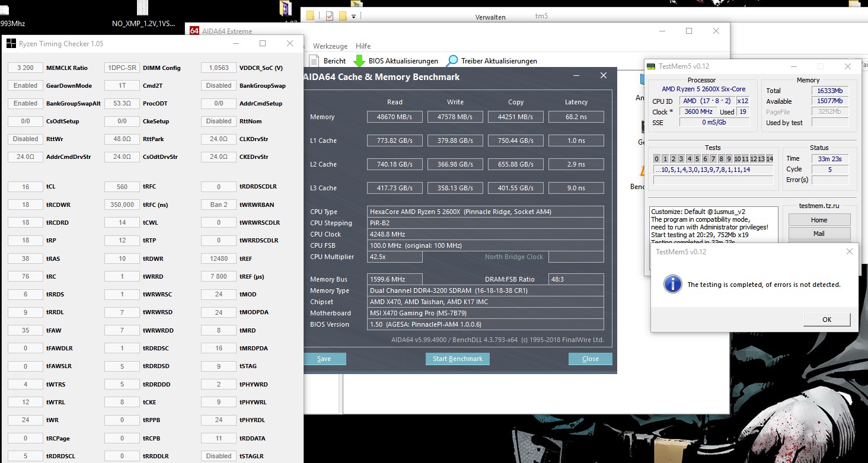Click the tRC value 76

tap(25, 276)
